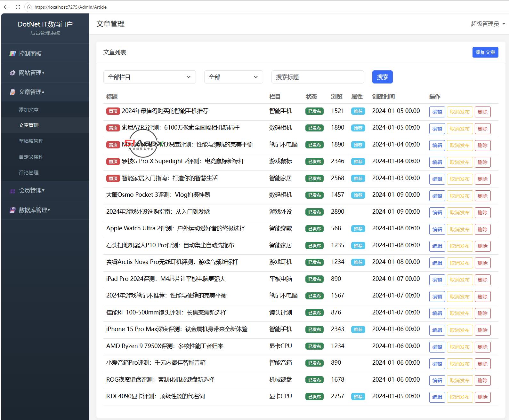The height and width of the screenshot is (420, 509).
Task: Click 删除 for RTX 4090显卡评测 article
Action: pyautogui.click(x=482, y=397)
